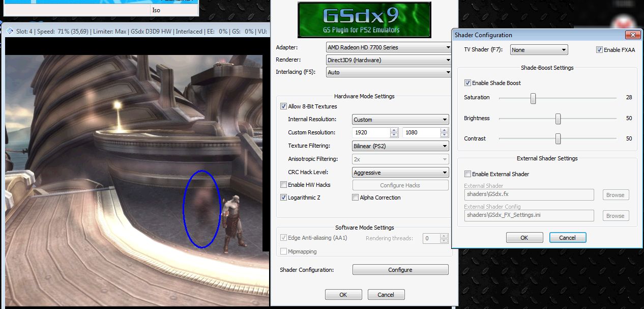Click the GSdx9 plugin logo banner
The width and height of the screenshot is (644, 309).
(x=364, y=19)
